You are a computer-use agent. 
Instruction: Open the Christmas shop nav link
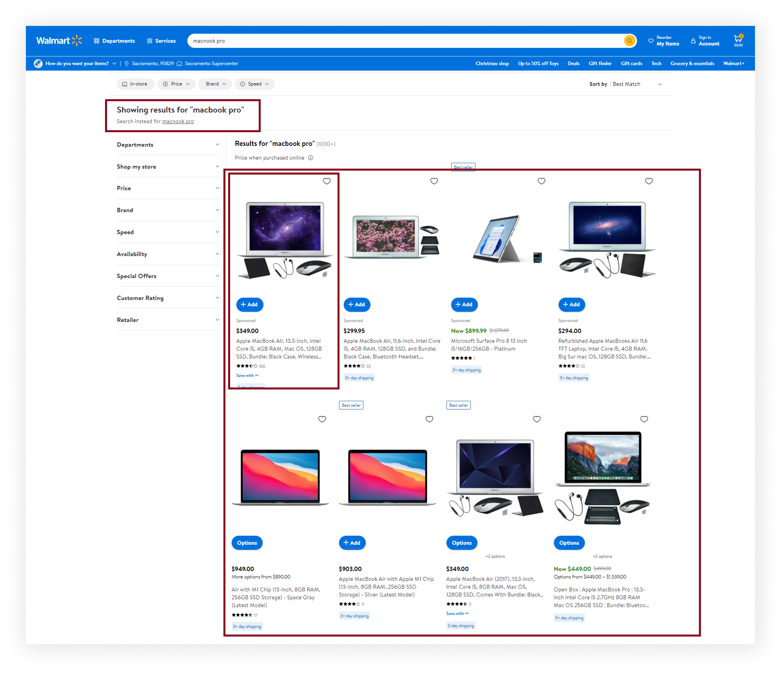coord(492,64)
